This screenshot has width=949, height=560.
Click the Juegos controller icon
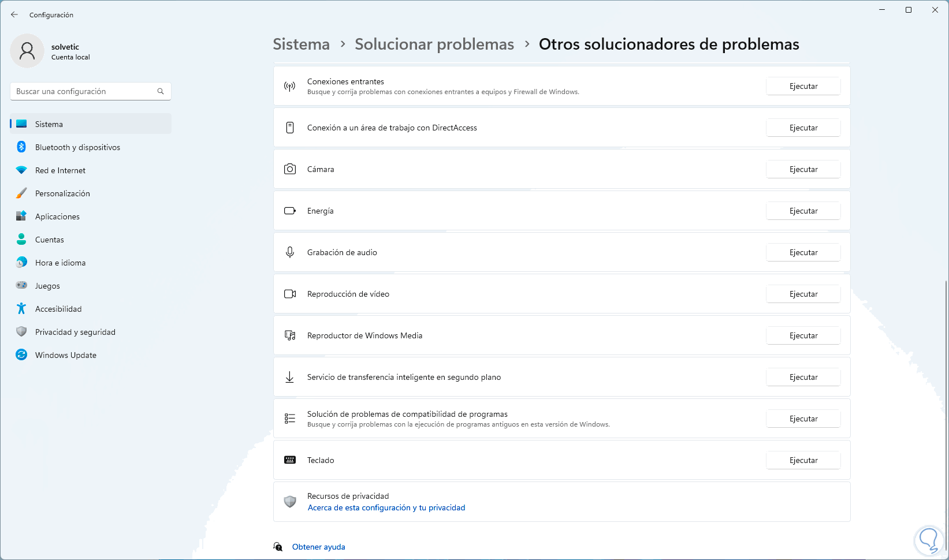(x=21, y=286)
